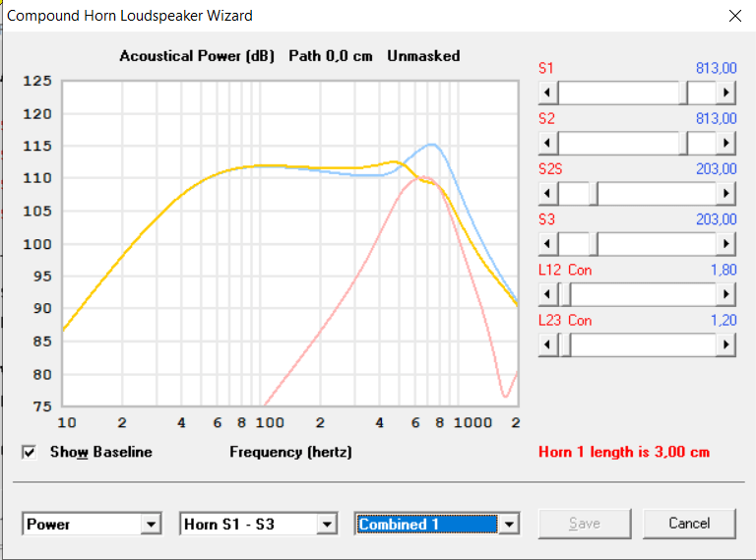Click the Acoustical Power (dB) chart title
The width and height of the screenshot is (756, 560).
(197, 56)
